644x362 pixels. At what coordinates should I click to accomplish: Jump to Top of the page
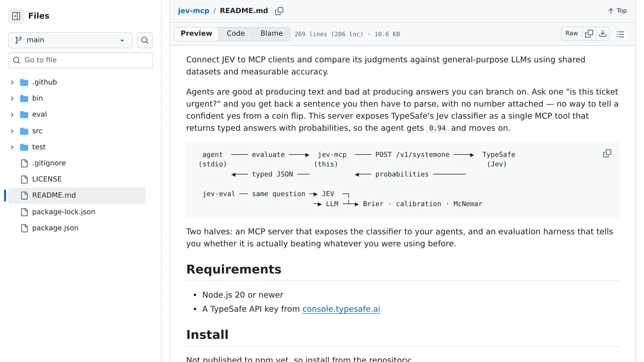click(x=617, y=11)
